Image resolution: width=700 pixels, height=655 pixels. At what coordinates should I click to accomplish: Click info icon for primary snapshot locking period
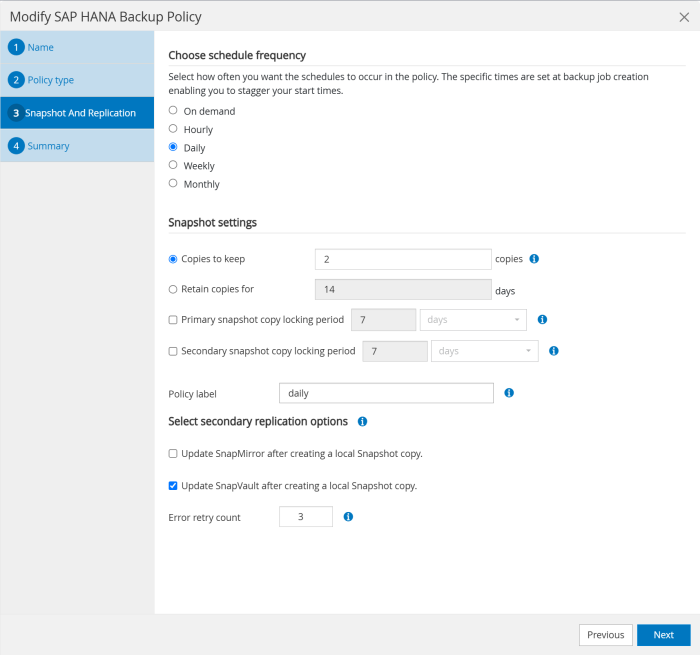click(x=542, y=320)
